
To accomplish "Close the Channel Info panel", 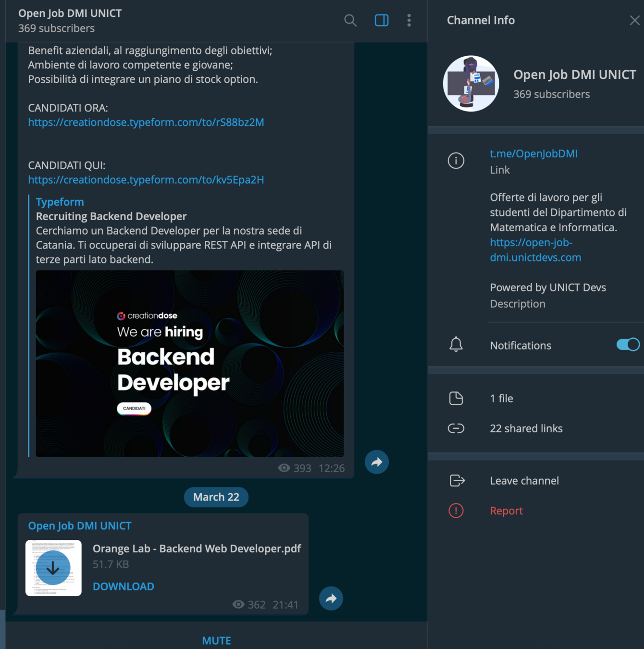I will point(634,20).
